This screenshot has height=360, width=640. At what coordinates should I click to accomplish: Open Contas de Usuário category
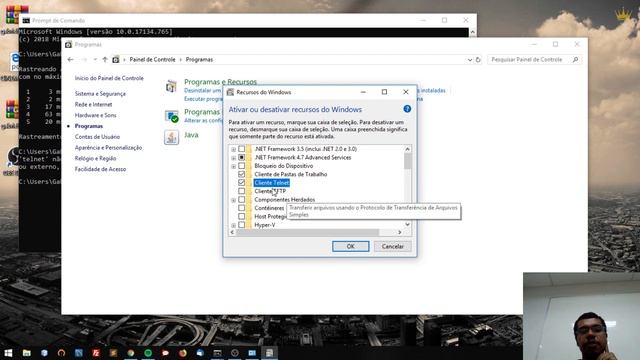point(97,137)
